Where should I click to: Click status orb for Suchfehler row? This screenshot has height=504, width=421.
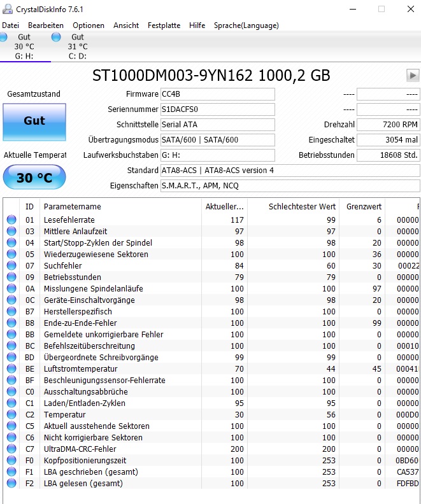tap(11, 265)
